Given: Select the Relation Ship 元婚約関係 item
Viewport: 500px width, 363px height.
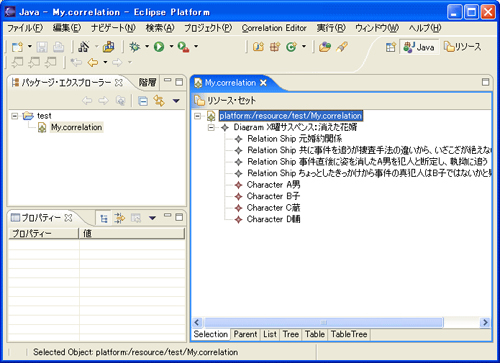Looking at the screenshot, I should pos(294,139).
